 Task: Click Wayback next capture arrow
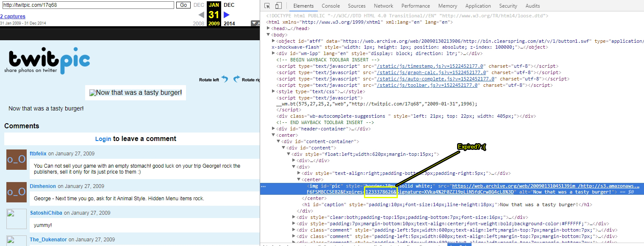227,15
